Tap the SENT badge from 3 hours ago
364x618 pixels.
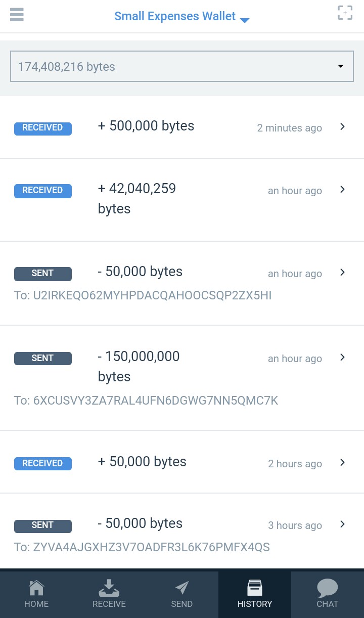43,525
